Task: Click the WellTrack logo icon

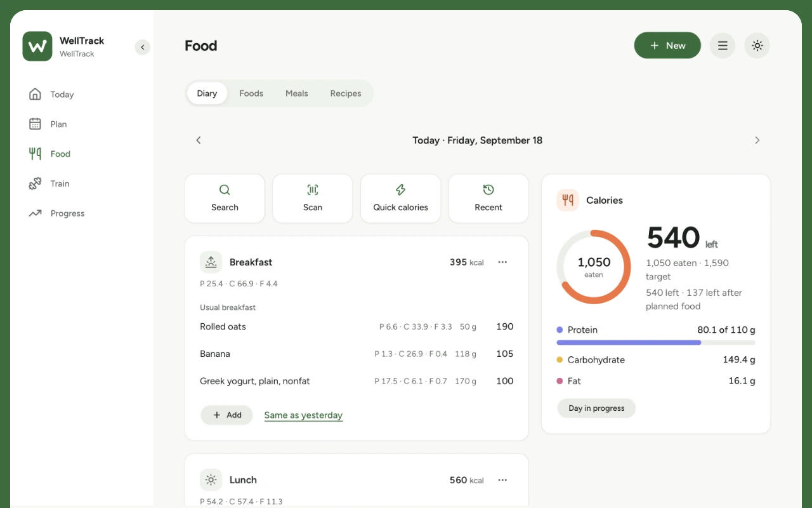Action: 37,46
